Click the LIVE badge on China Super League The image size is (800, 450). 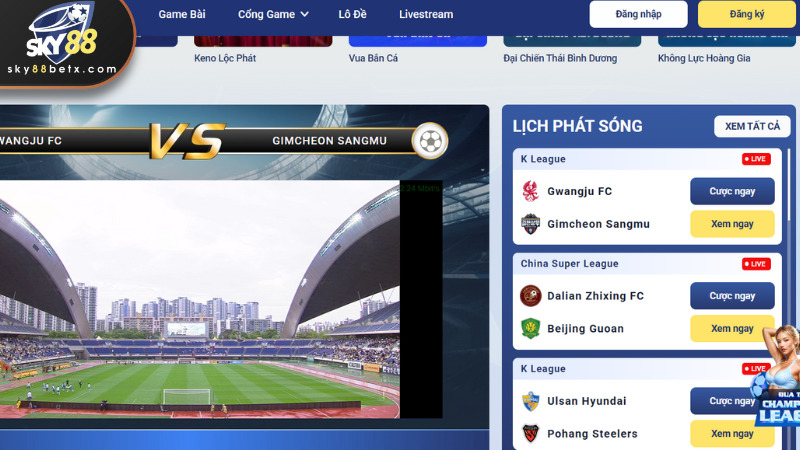(x=756, y=264)
